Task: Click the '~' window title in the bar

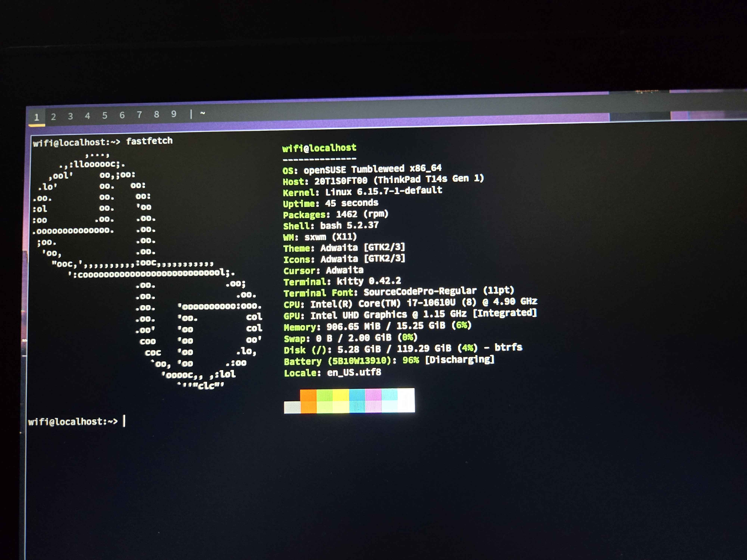Action: click(203, 113)
